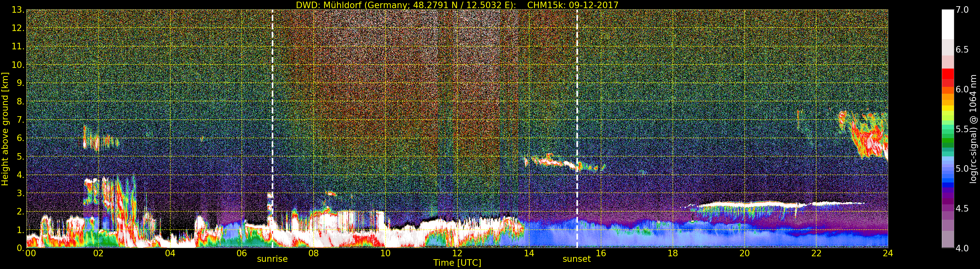Click the chart title starting with "DWD: Mühldorf"
The height and width of the screenshot is (269, 980).
coord(457,5)
